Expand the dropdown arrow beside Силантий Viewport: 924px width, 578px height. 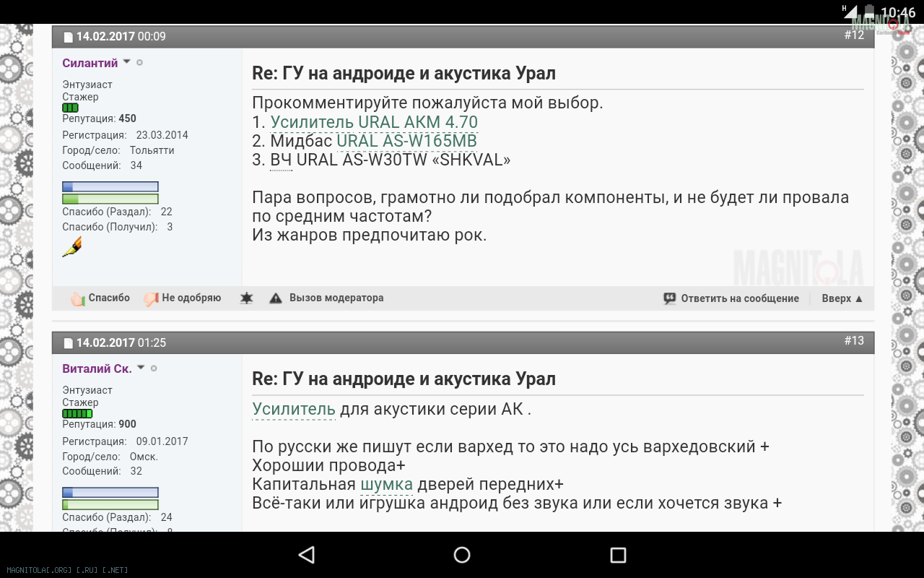coord(126,62)
